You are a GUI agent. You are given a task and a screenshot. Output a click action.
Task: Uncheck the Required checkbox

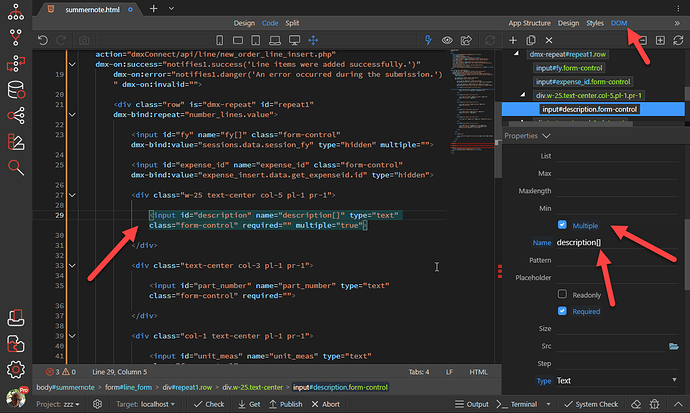562,311
